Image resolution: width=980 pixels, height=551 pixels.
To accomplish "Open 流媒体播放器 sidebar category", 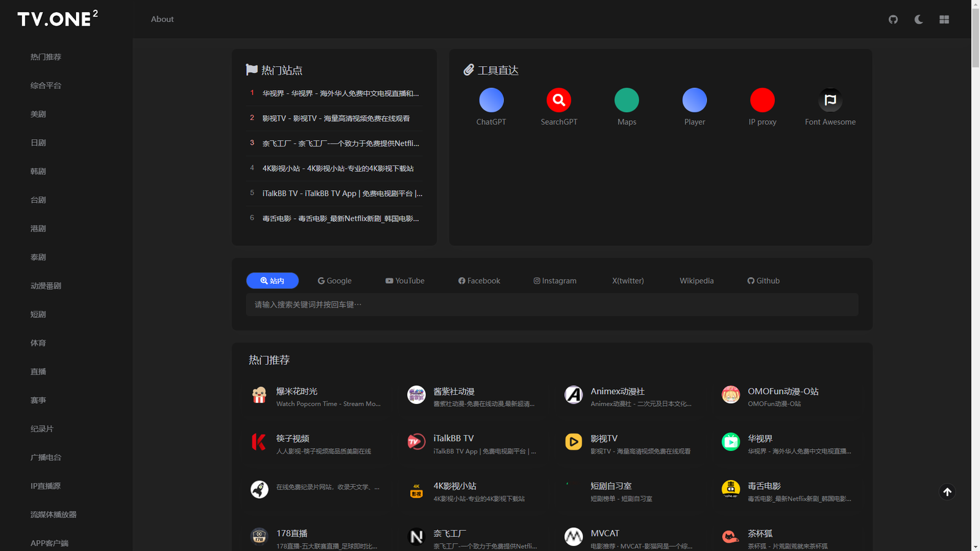I will pos(53,515).
